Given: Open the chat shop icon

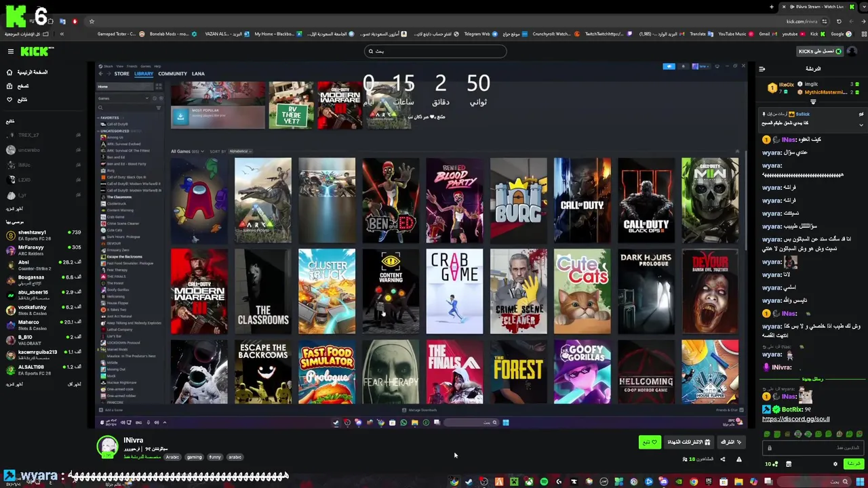Looking at the screenshot, I should point(789,464).
